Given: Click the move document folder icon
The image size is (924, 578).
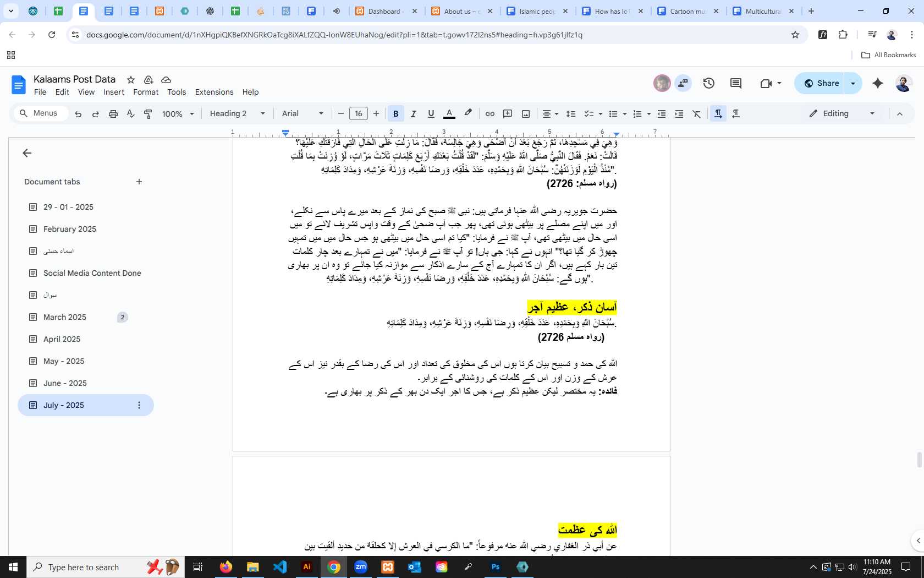Looking at the screenshot, I should [148, 80].
